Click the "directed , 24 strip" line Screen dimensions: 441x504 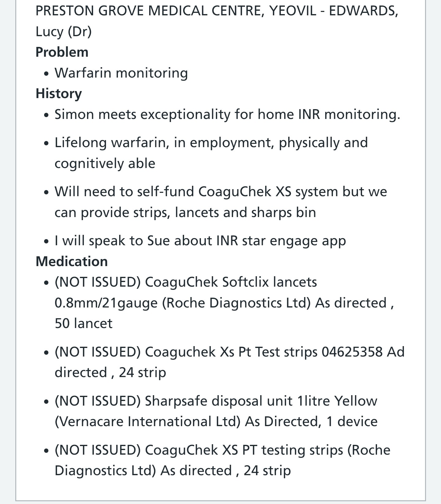coord(110,372)
